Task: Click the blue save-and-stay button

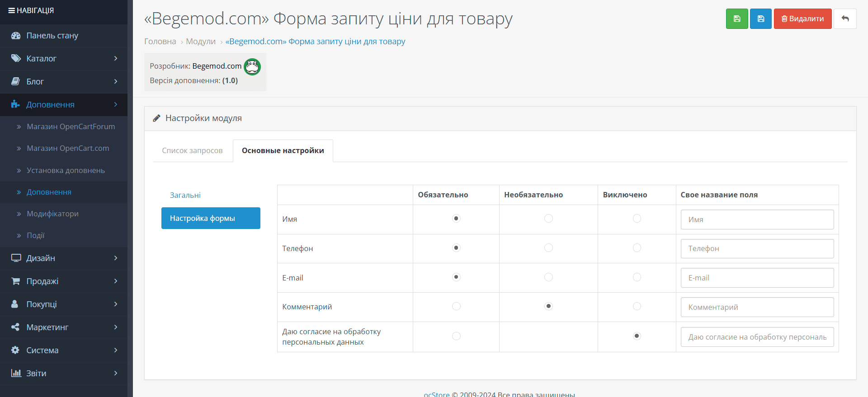Action: pos(761,19)
